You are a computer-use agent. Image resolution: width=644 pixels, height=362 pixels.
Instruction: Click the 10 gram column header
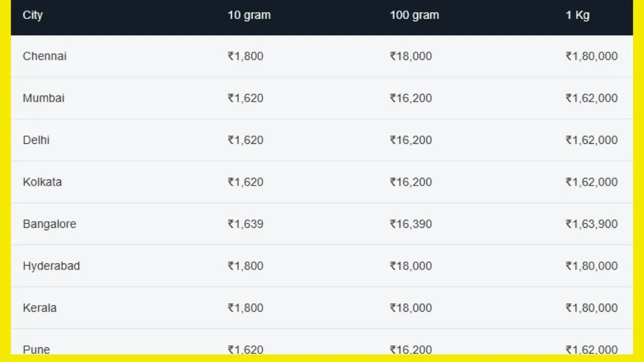[x=249, y=15]
